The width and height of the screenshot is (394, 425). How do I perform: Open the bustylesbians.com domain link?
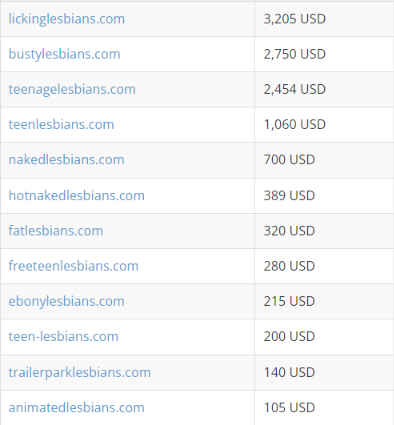click(64, 54)
